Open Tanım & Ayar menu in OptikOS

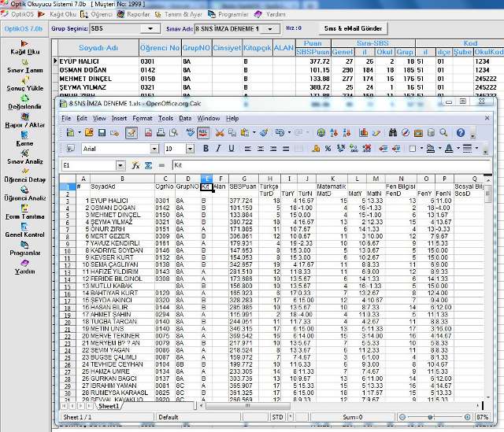tap(179, 14)
